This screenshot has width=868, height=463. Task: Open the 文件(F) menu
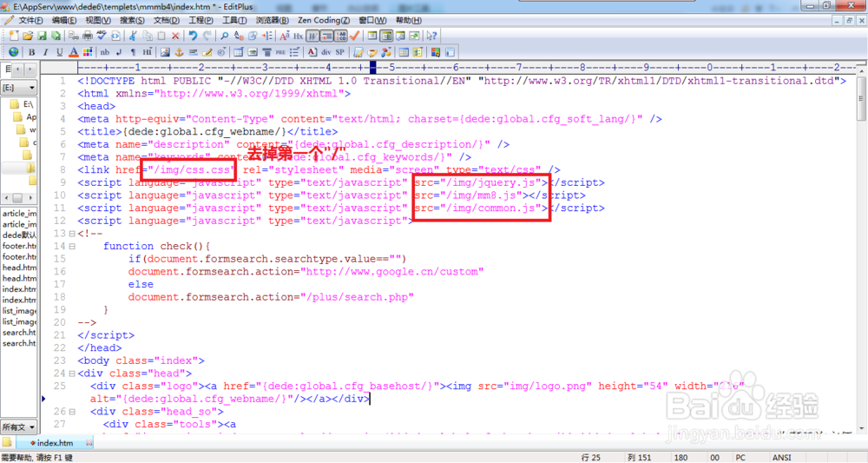(x=30, y=21)
